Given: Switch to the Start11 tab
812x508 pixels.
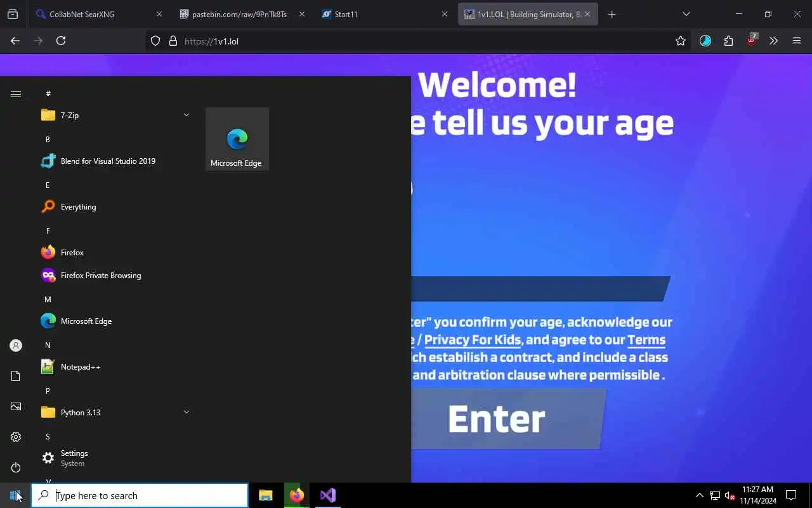Looking at the screenshot, I should tap(384, 14).
